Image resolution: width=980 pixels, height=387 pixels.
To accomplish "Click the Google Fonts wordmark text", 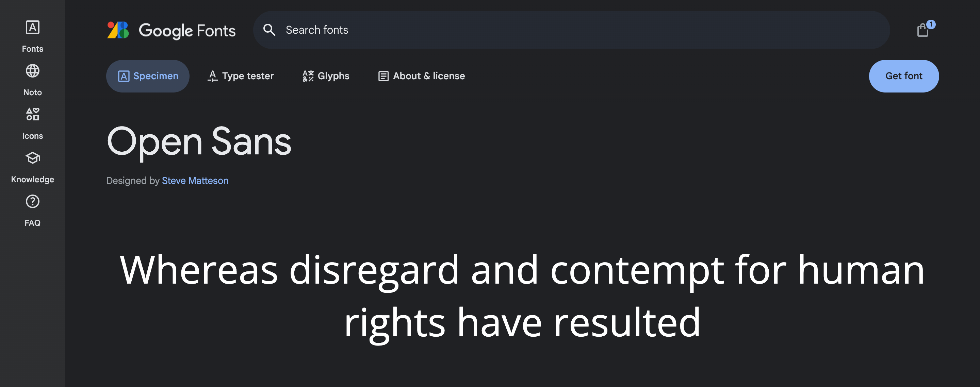I will 187,30.
